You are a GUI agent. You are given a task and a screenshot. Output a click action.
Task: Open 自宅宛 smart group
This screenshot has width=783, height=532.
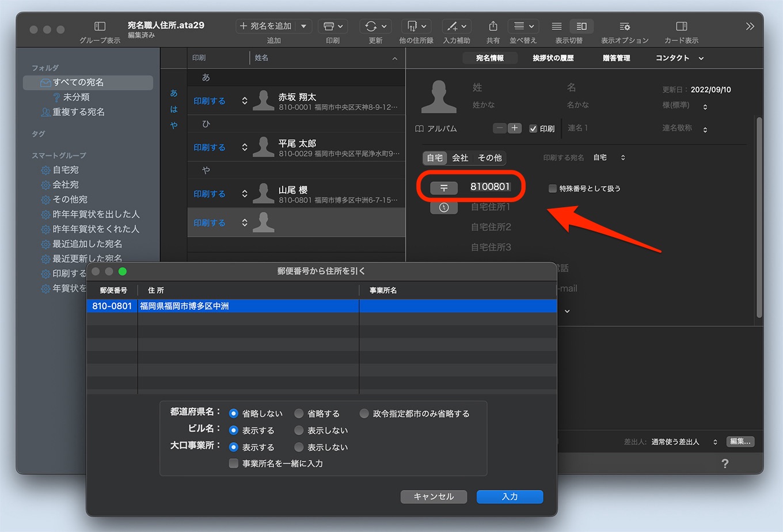click(x=66, y=170)
